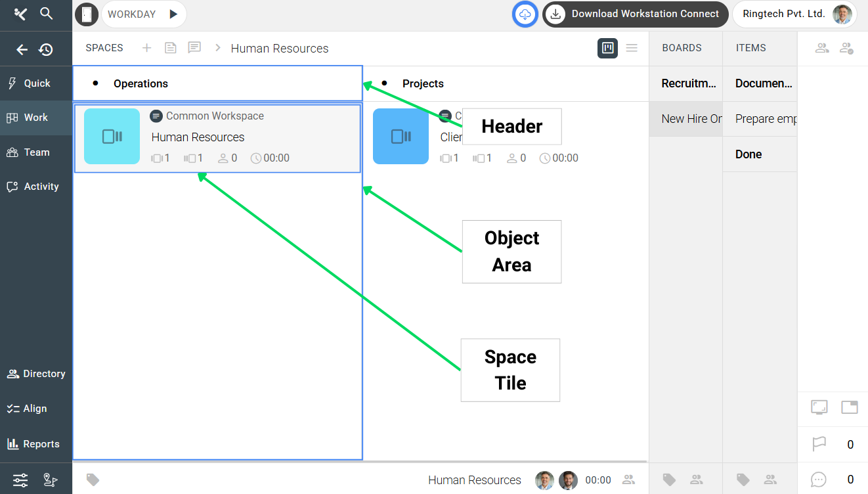Click Download Workstation Connect button

click(x=635, y=14)
